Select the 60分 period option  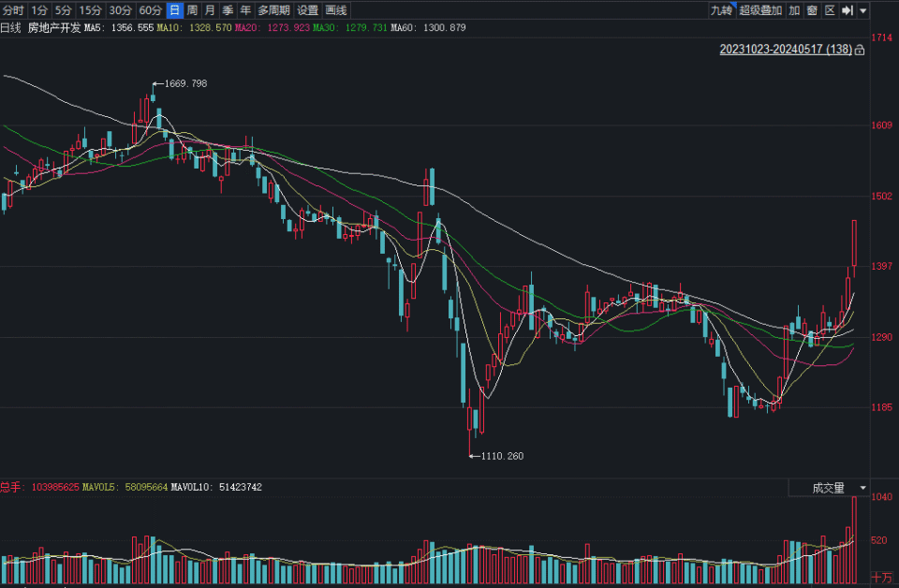(x=150, y=10)
